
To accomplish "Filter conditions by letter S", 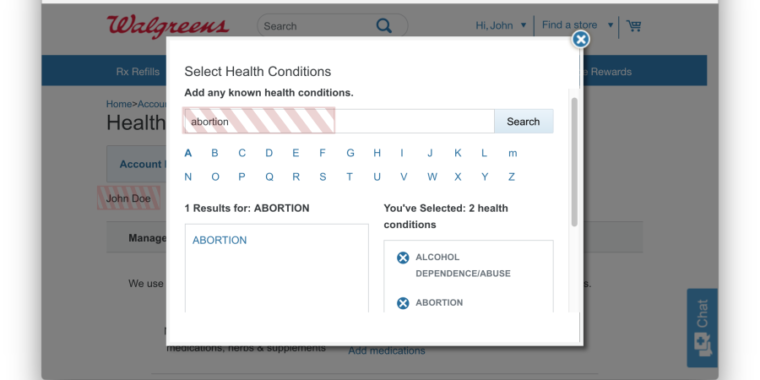I will (322, 177).
